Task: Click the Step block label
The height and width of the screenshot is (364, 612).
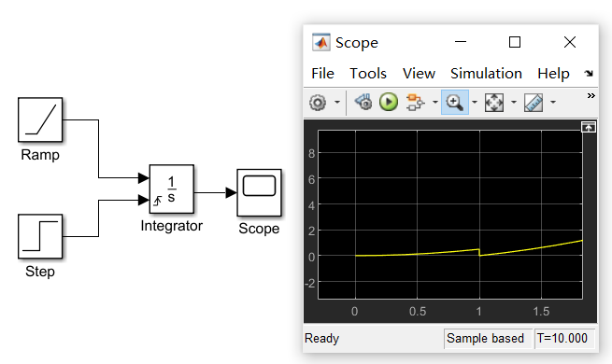Action: coord(40,272)
